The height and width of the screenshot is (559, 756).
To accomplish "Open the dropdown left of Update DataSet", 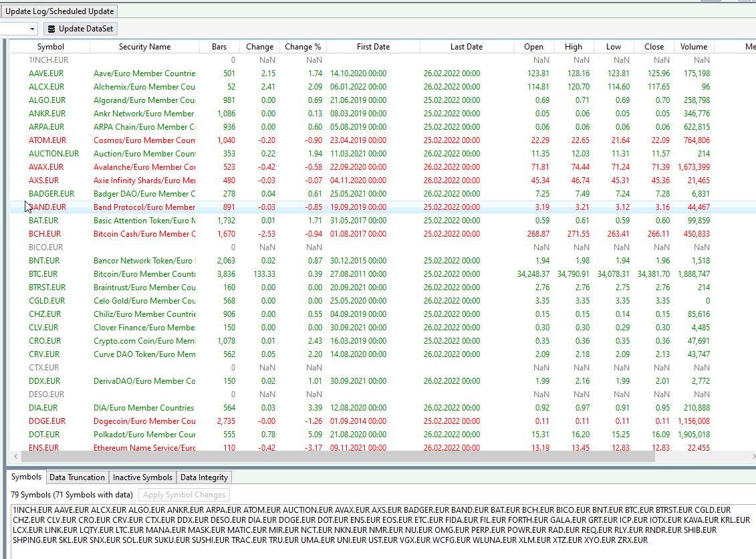I will 33,29.
